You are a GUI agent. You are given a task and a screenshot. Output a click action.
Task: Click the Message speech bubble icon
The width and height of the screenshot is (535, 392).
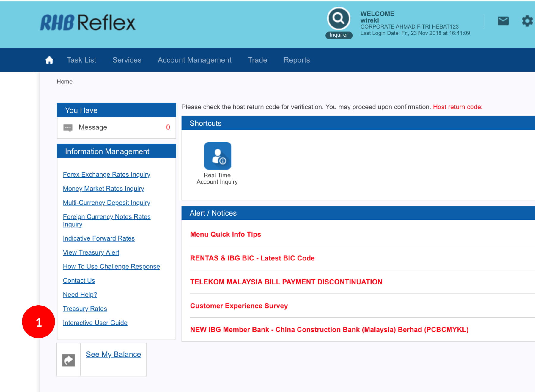coord(68,128)
